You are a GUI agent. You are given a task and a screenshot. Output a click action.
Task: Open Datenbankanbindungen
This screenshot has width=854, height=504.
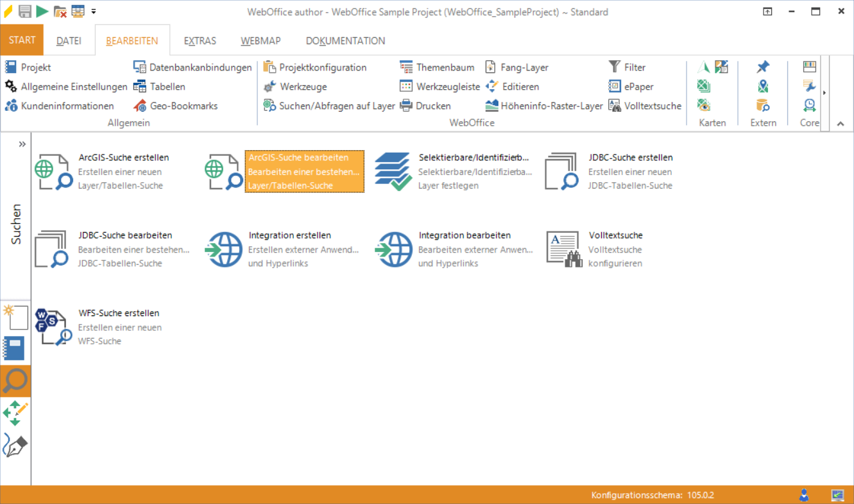pyautogui.click(x=192, y=67)
